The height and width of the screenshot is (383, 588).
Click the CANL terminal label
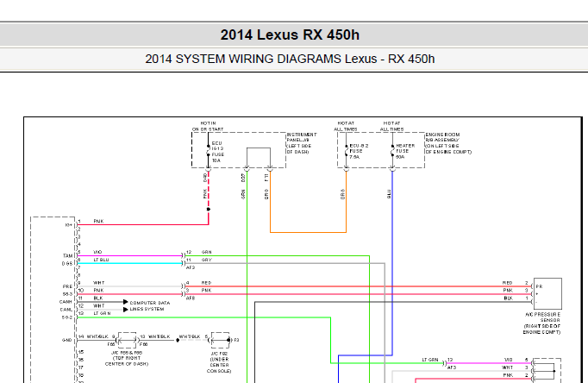pyautogui.click(x=66, y=310)
